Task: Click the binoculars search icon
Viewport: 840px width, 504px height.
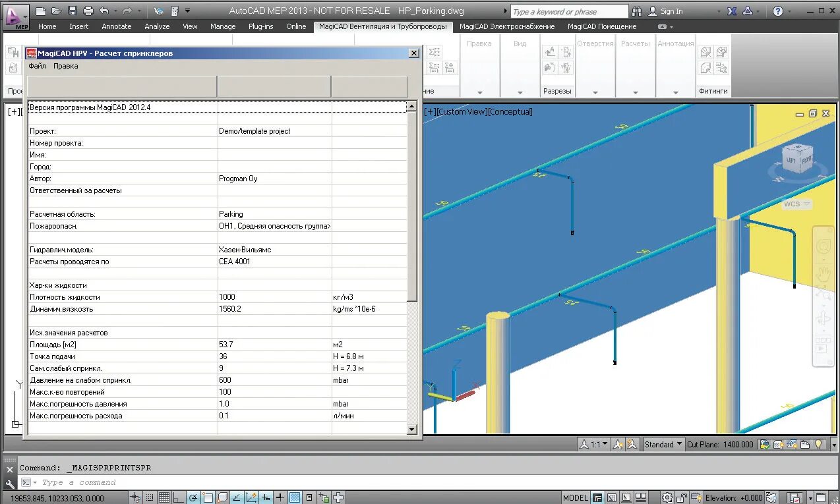Action: pyautogui.click(x=637, y=11)
